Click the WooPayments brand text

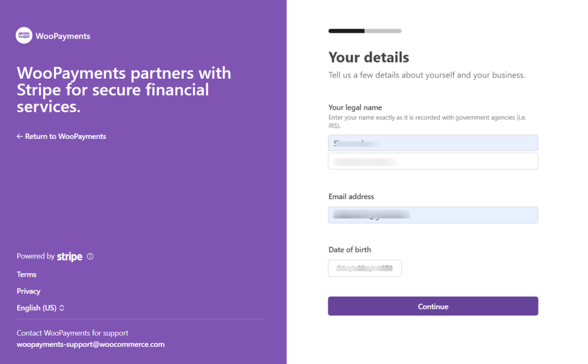pyautogui.click(x=63, y=36)
